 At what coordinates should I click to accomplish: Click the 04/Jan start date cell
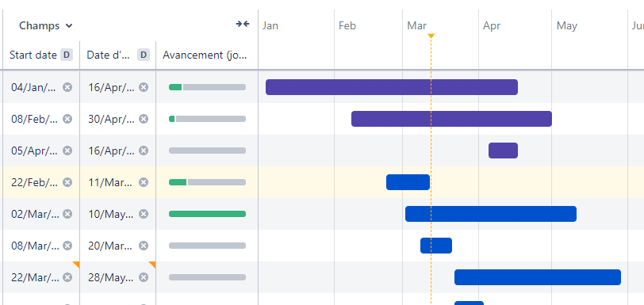click(41, 87)
